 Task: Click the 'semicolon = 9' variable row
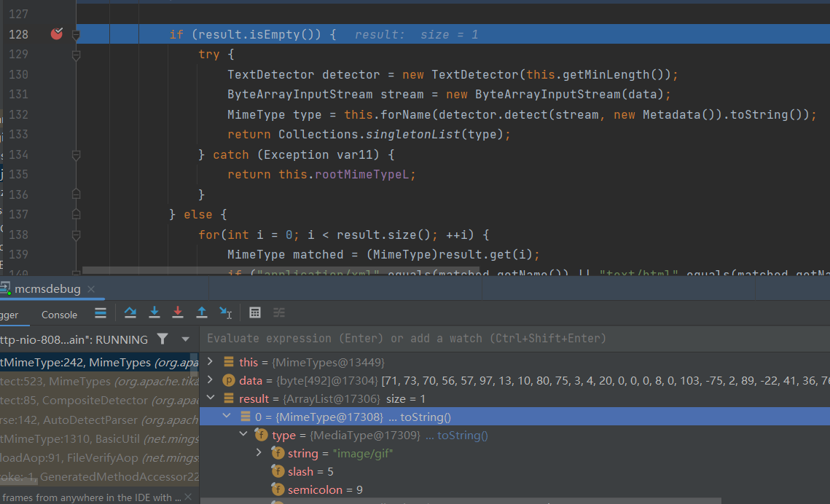(514, 489)
